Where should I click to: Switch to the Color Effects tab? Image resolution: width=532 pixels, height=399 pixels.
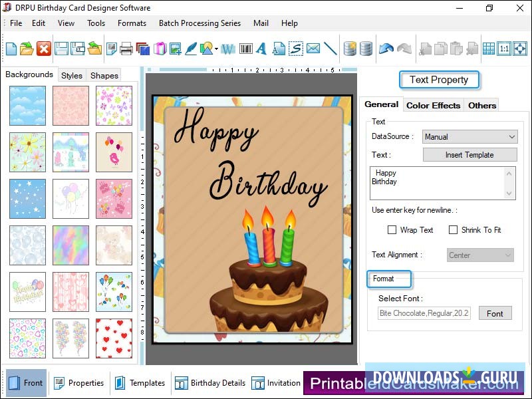tap(434, 106)
